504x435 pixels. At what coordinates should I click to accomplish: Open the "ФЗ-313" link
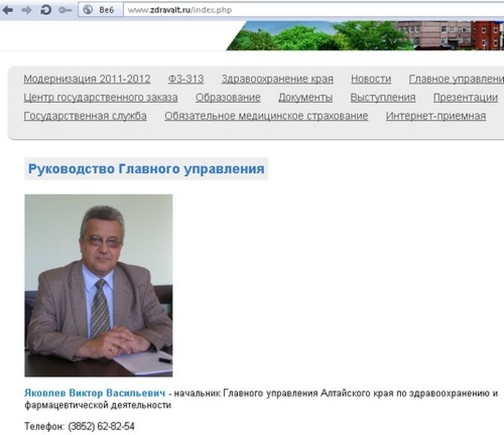[x=185, y=79]
